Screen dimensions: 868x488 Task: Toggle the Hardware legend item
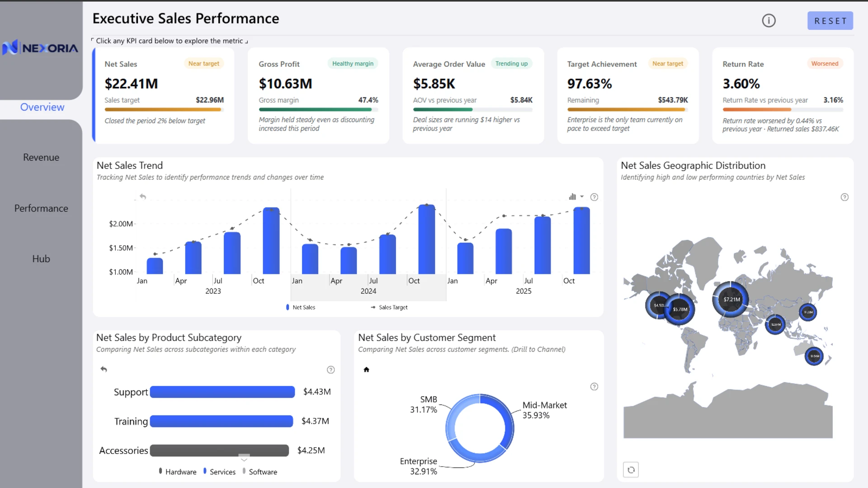point(178,472)
